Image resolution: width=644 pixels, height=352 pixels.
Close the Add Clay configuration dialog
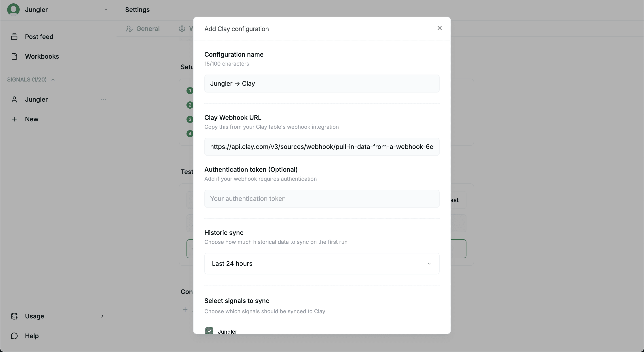pos(439,28)
